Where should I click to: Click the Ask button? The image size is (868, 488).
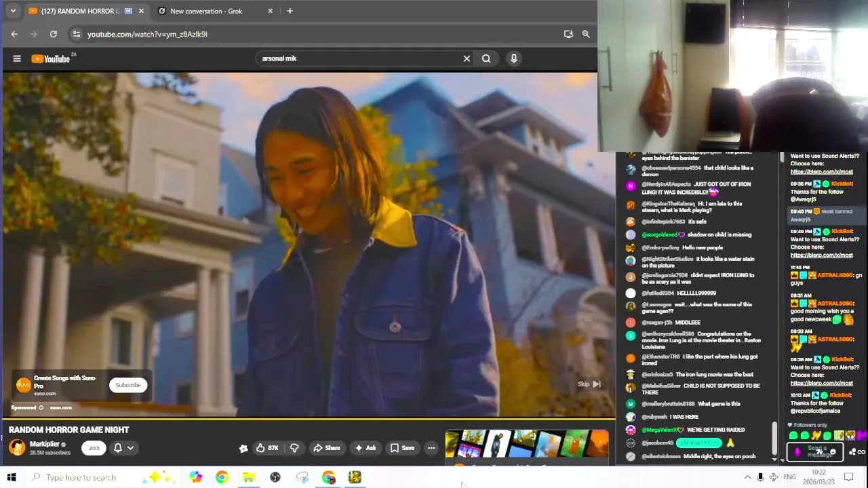click(x=366, y=447)
